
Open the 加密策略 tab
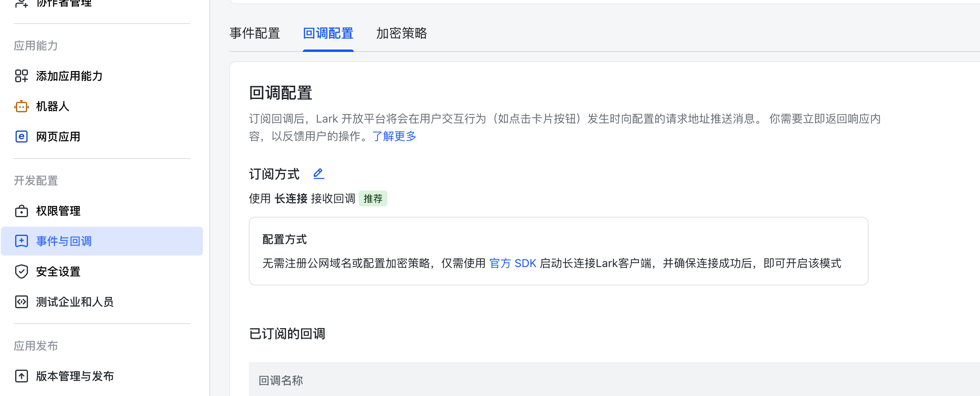pos(401,33)
